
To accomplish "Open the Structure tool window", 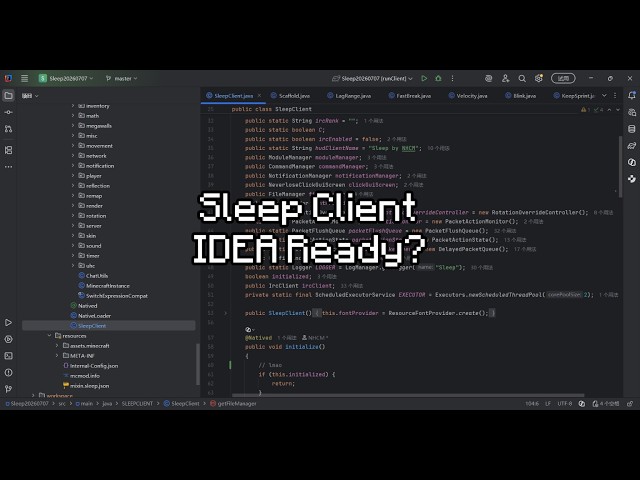I will [8, 150].
